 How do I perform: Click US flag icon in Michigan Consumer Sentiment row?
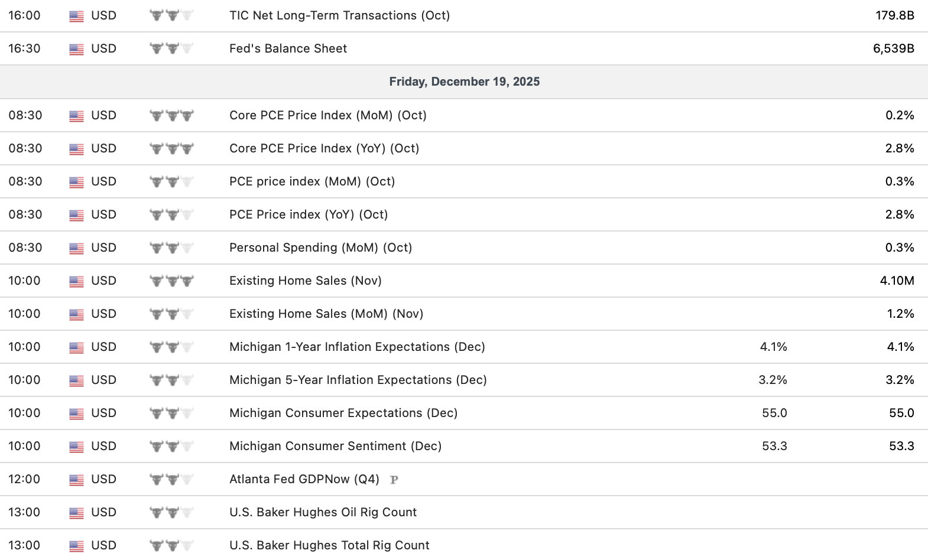point(76,447)
